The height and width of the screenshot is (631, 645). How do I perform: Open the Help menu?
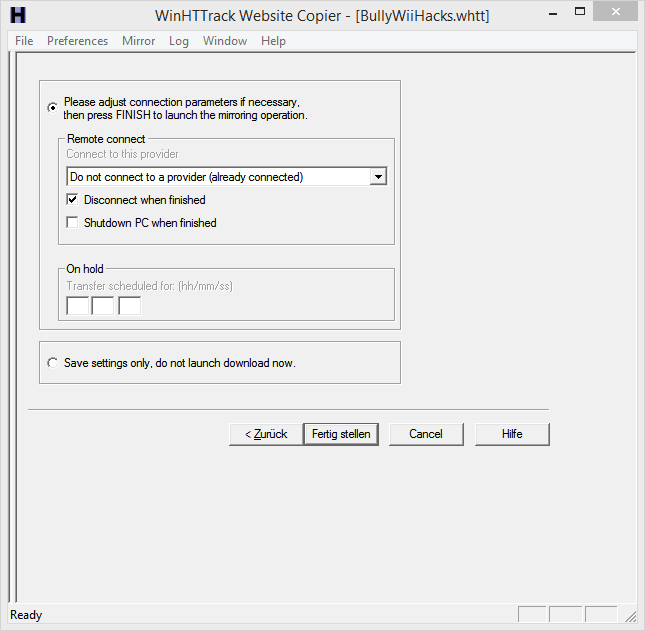273,41
